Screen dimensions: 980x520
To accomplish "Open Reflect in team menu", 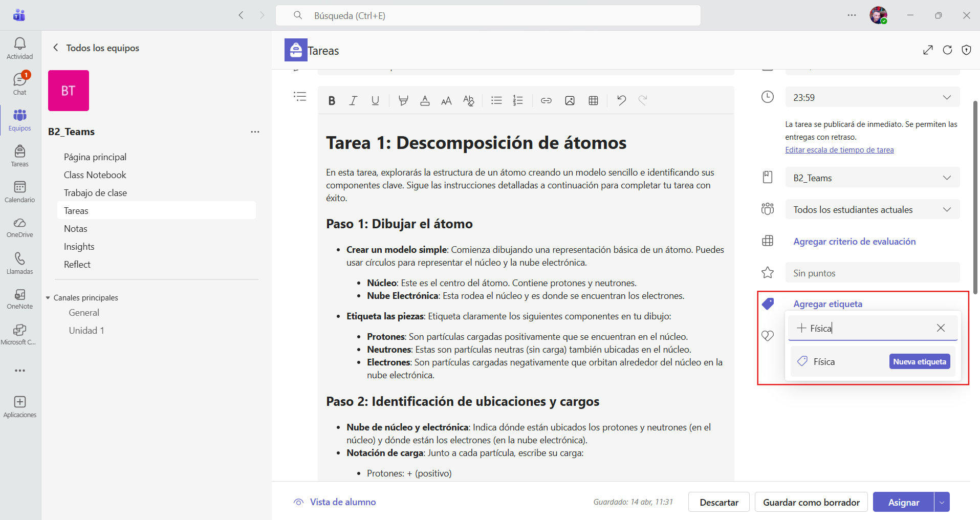I will (x=77, y=265).
